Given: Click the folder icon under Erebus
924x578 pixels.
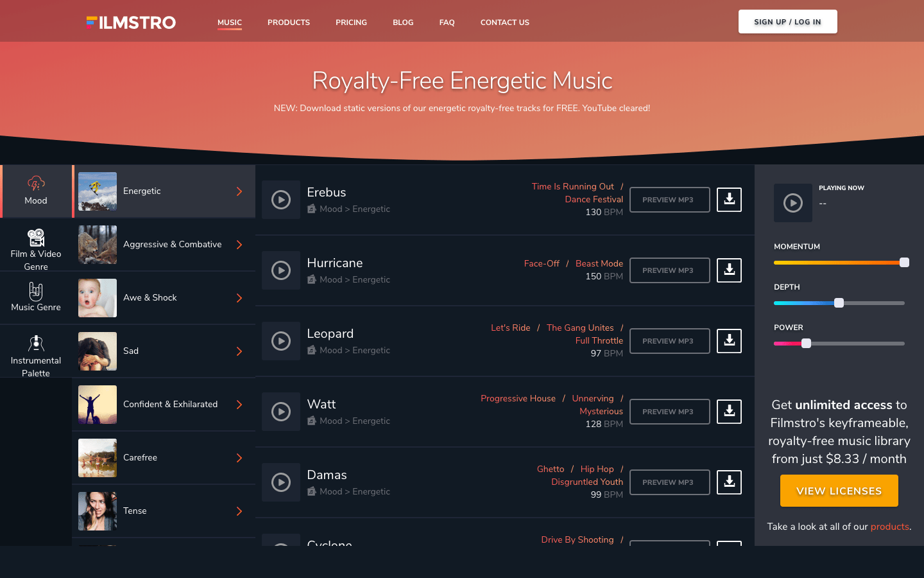Looking at the screenshot, I should (x=312, y=209).
